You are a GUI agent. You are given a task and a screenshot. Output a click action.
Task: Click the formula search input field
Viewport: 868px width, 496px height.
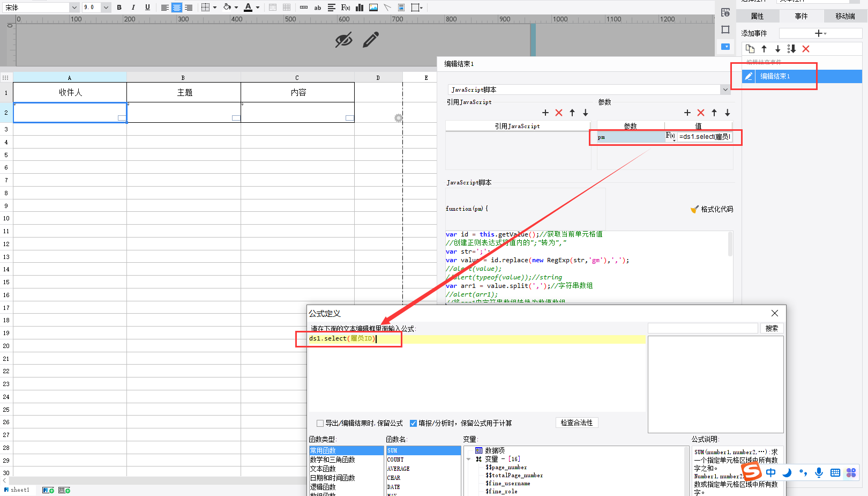[702, 328]
